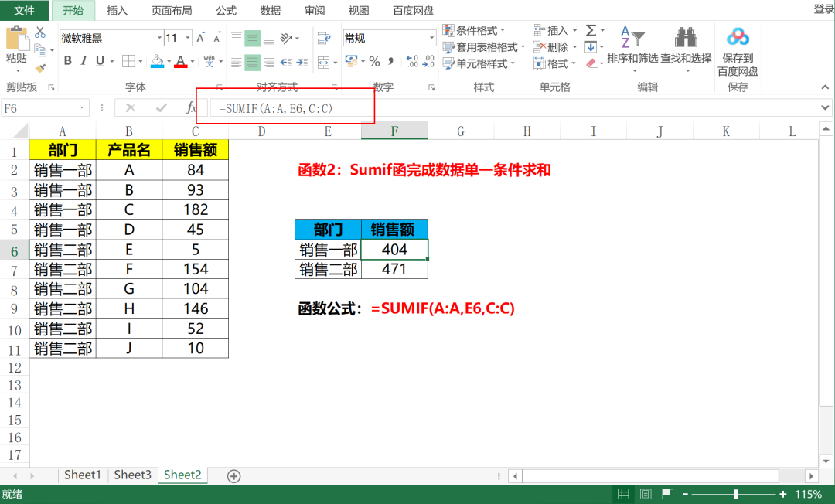Toggle Middle Align
Image resolution: width=835 pixels, height=504 pixels.
252,38
